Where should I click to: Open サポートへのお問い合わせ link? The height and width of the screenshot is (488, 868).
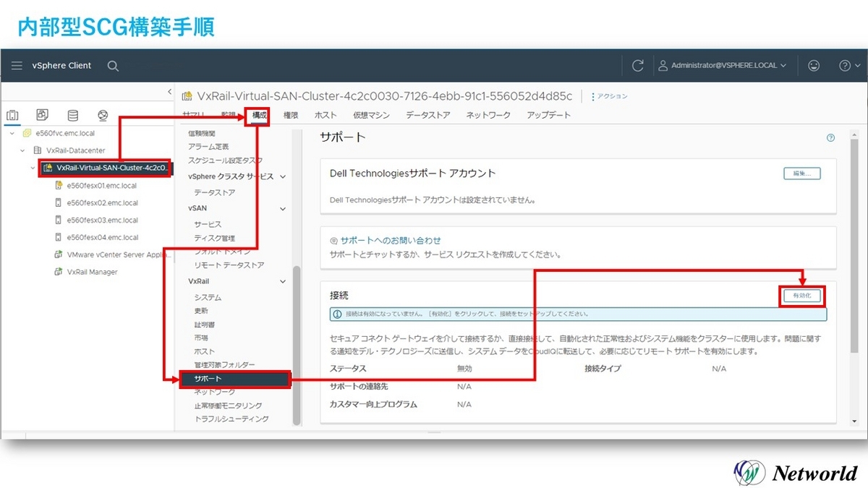pos(390,240)
